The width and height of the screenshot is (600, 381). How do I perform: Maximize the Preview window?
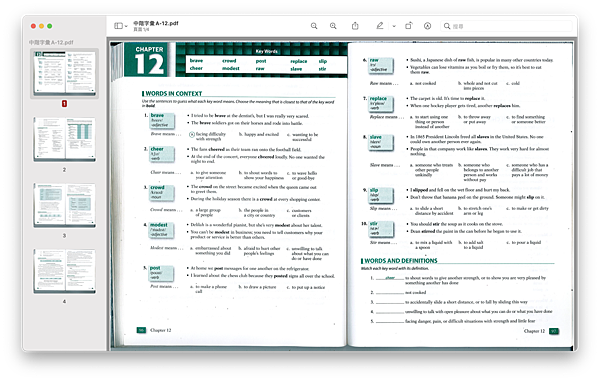coord(49,26)
